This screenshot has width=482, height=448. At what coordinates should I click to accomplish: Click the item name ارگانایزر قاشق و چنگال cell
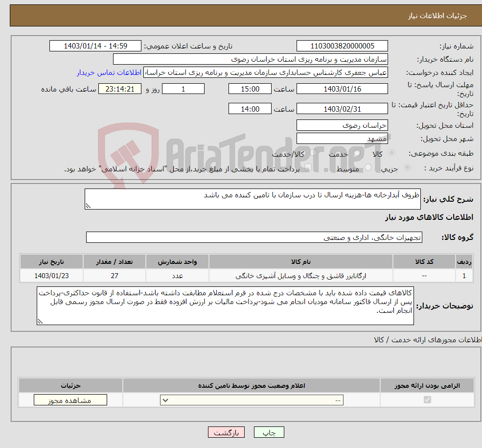pyautogui.click(x=301, y=276)
